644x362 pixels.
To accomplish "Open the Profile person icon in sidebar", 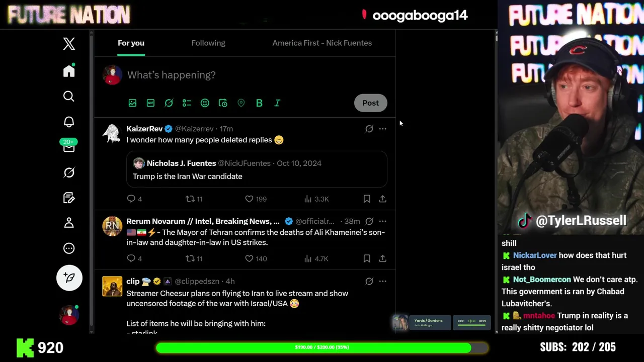I will coord(69,223).
